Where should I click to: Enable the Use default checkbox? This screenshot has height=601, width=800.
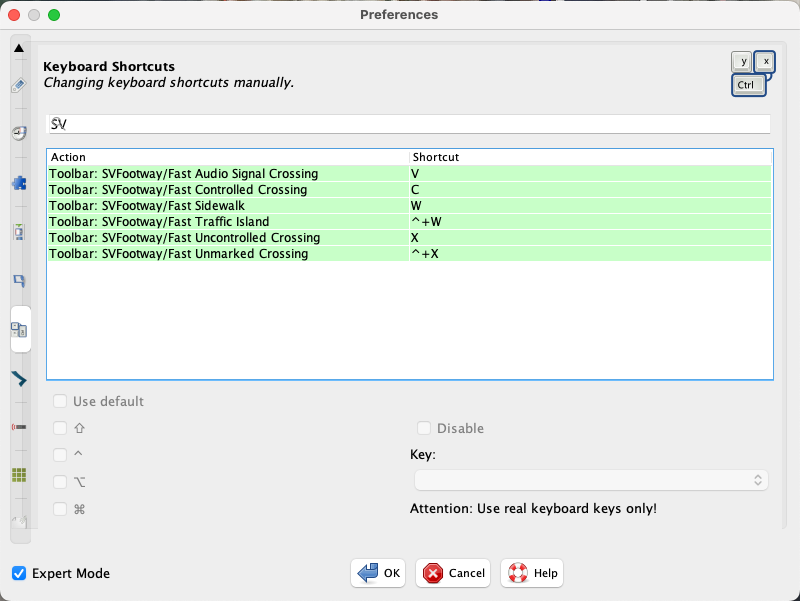[x=60, y=400]
